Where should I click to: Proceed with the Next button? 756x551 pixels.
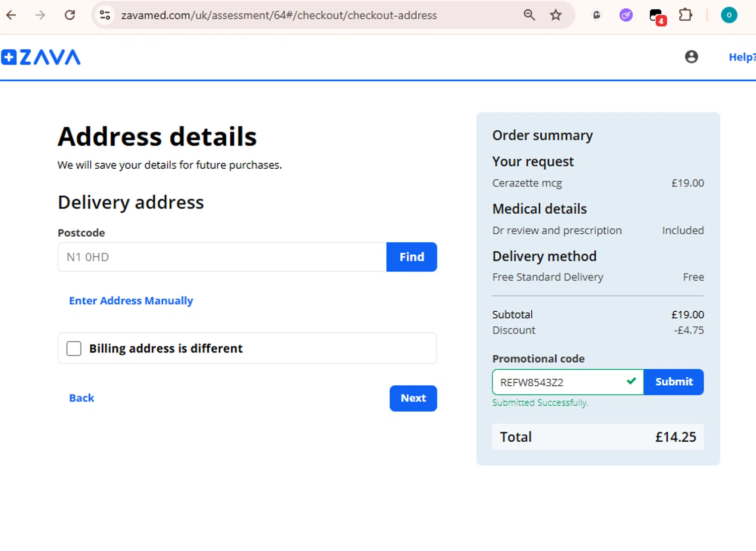tap(413, 398)
